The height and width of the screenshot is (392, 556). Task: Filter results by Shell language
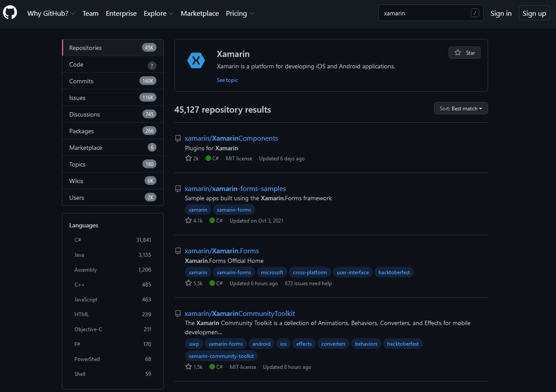click(113, 374)
